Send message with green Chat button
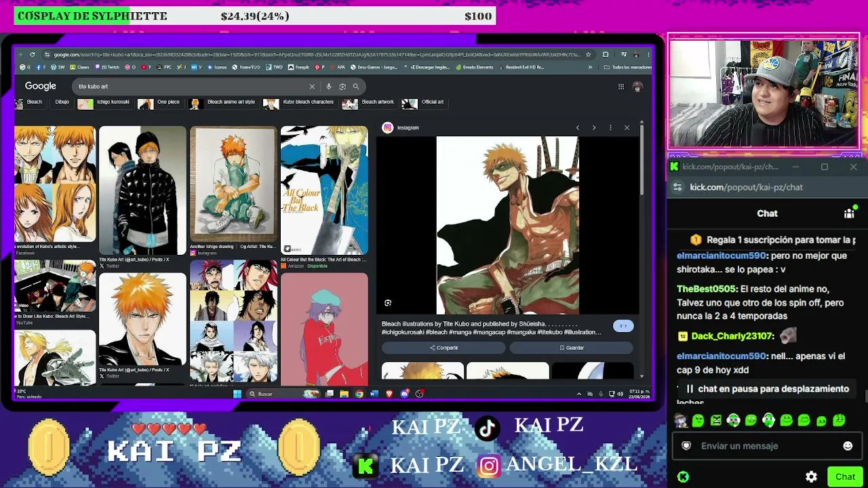This screenshot has width=868, height=488. click(x=845, y=476)
